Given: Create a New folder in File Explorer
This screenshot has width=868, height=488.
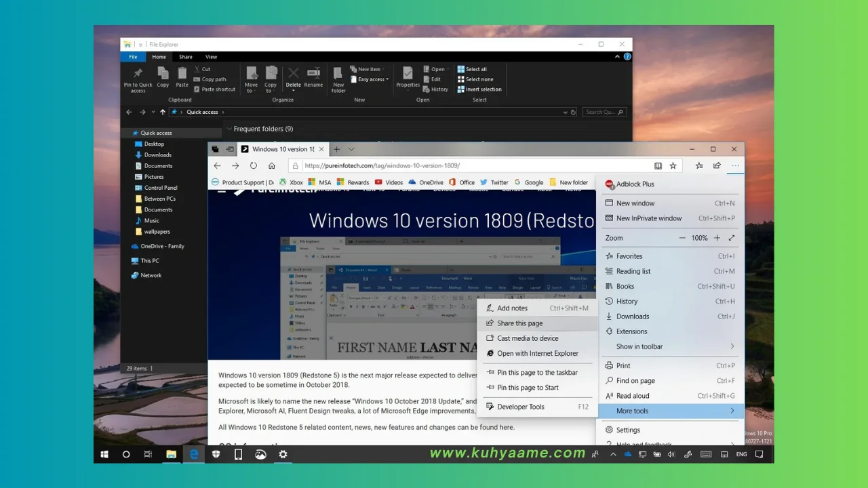Looking at the screenshot, I should (x=338, y=80).
